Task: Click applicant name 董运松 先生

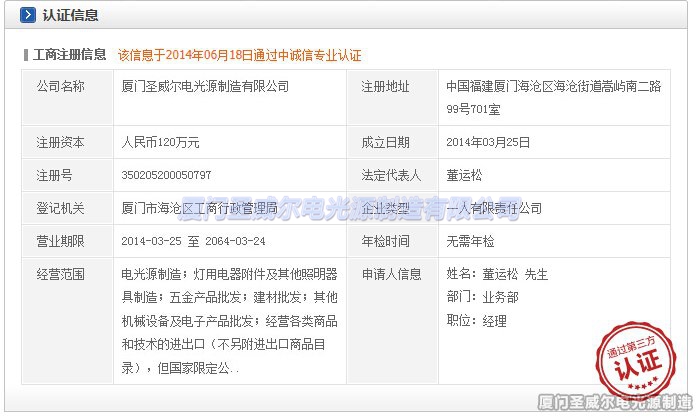Action: click(x=497, y=273)
